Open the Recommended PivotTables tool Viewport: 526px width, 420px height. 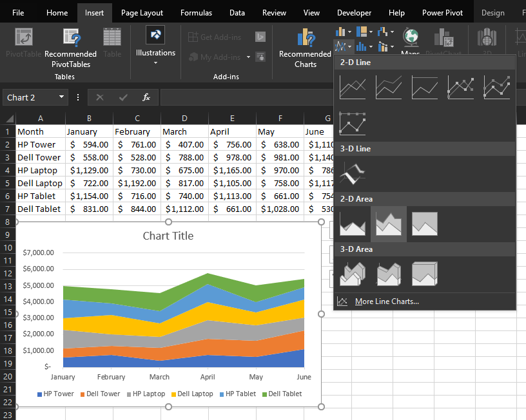[71, 47]
